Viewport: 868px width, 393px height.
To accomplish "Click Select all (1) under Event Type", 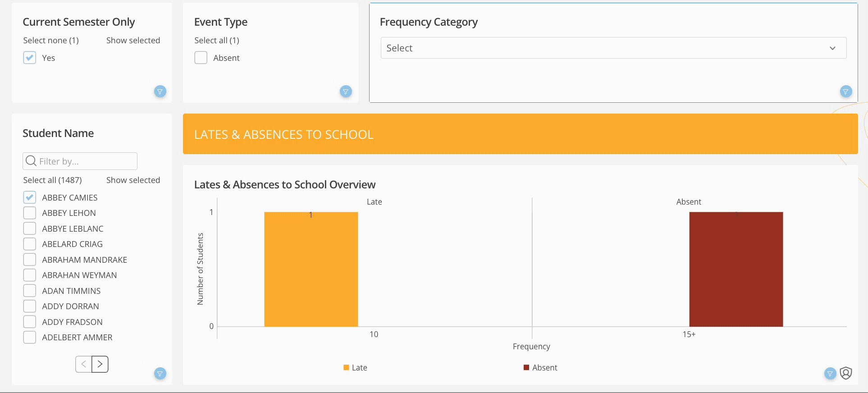I will [217, 40].
